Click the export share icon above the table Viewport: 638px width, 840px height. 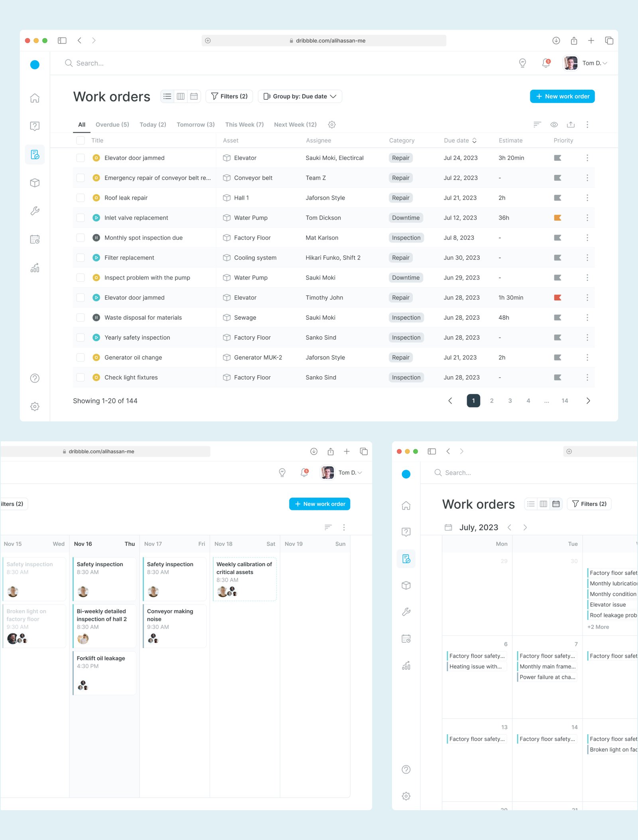tap(571, 125)
